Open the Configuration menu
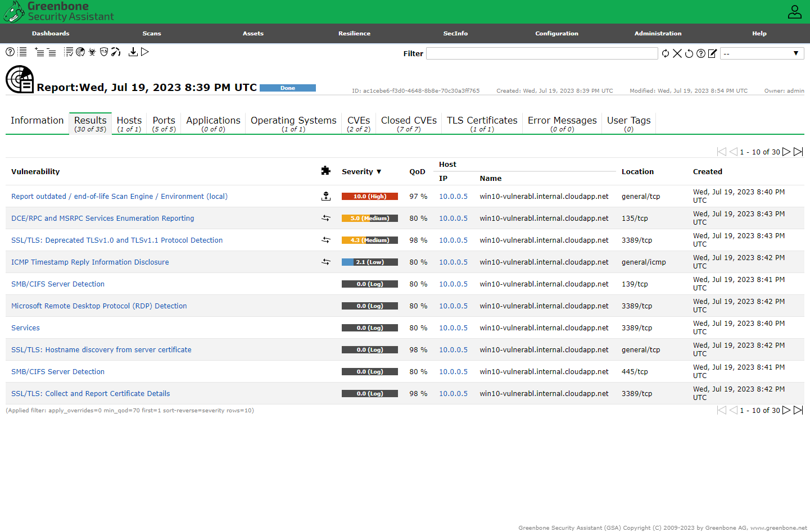 click(556, 33)
